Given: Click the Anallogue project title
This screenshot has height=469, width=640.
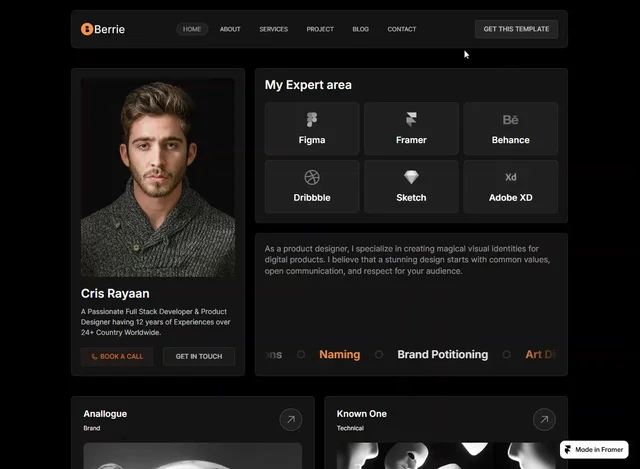Looking at the screenshot, I should (x=105, y=414).
